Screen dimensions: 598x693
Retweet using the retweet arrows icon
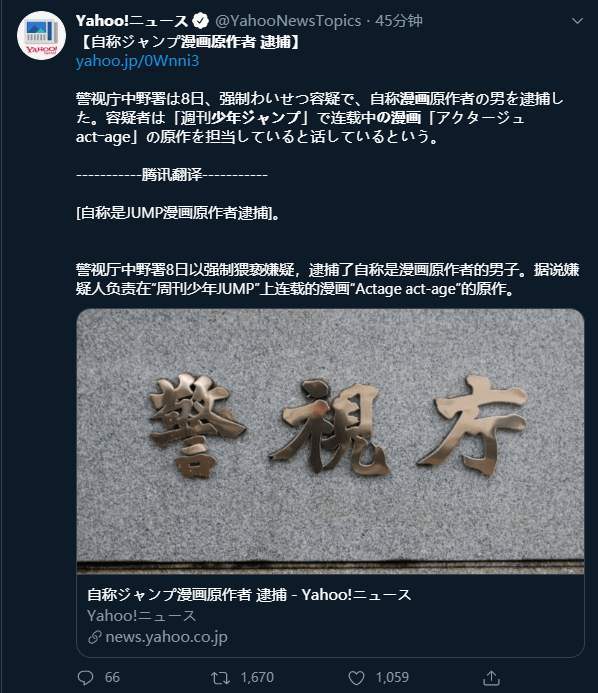(x=220, y=678)
